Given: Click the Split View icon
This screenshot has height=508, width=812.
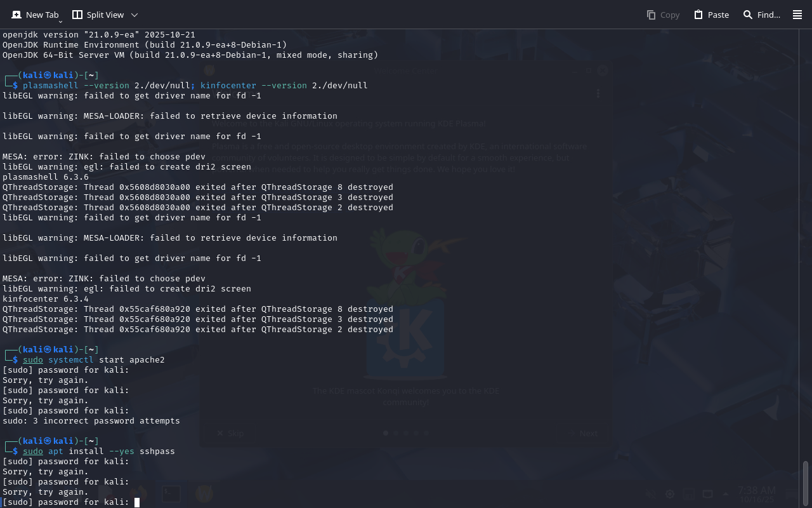Looking at the screenshot, I should [77, 15].
